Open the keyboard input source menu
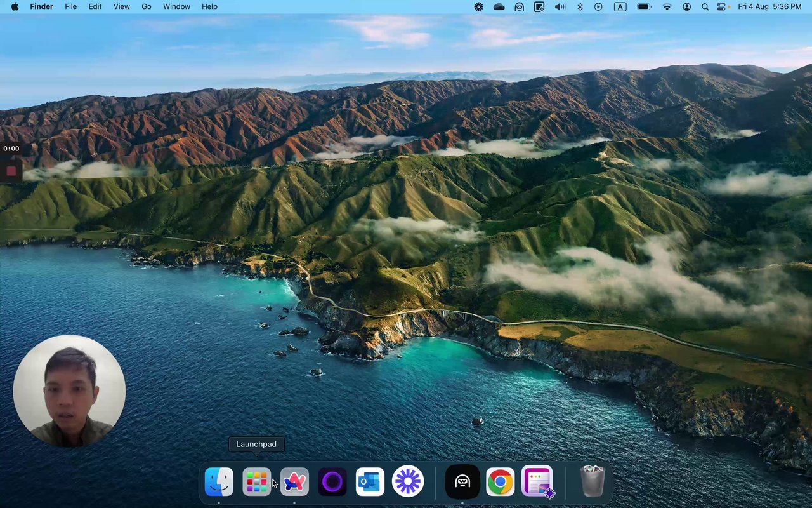This screenshot has width=812, height=508. (620, 6)
